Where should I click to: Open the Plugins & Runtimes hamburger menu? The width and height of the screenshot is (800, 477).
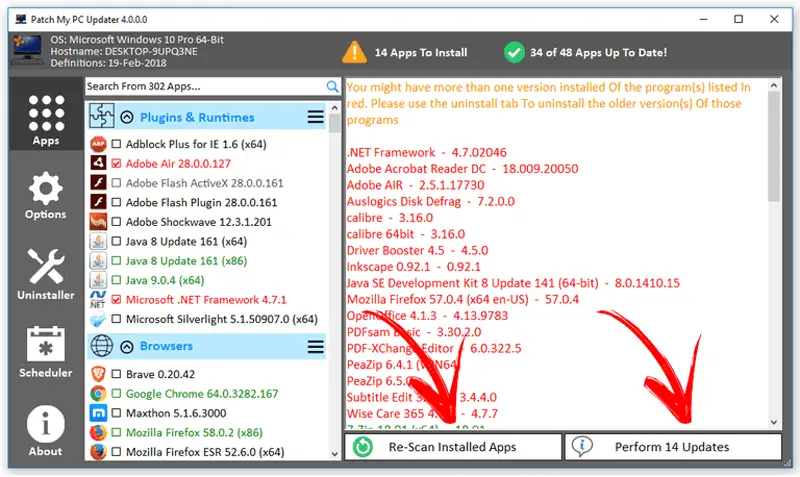(x=315, y=117)
